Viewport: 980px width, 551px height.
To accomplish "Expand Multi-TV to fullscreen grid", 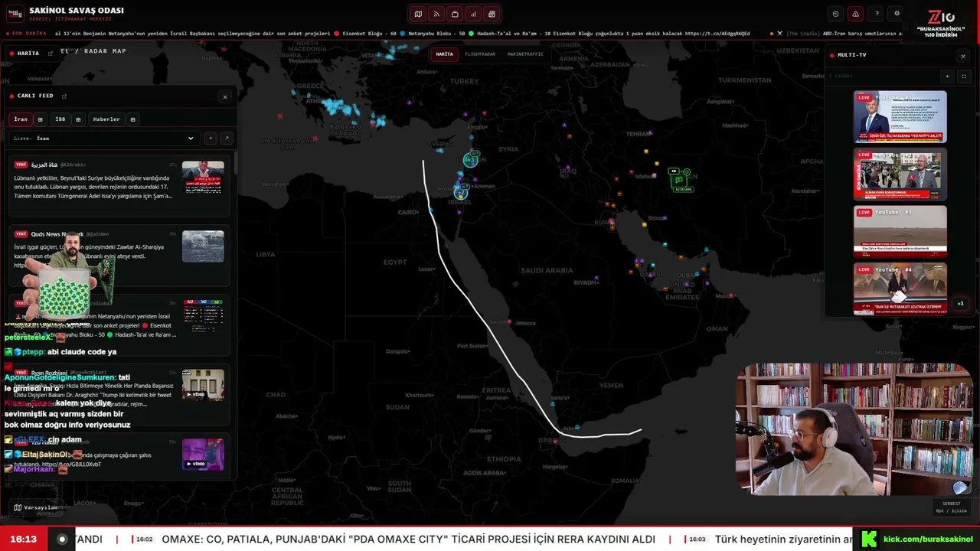I will 964,77.
